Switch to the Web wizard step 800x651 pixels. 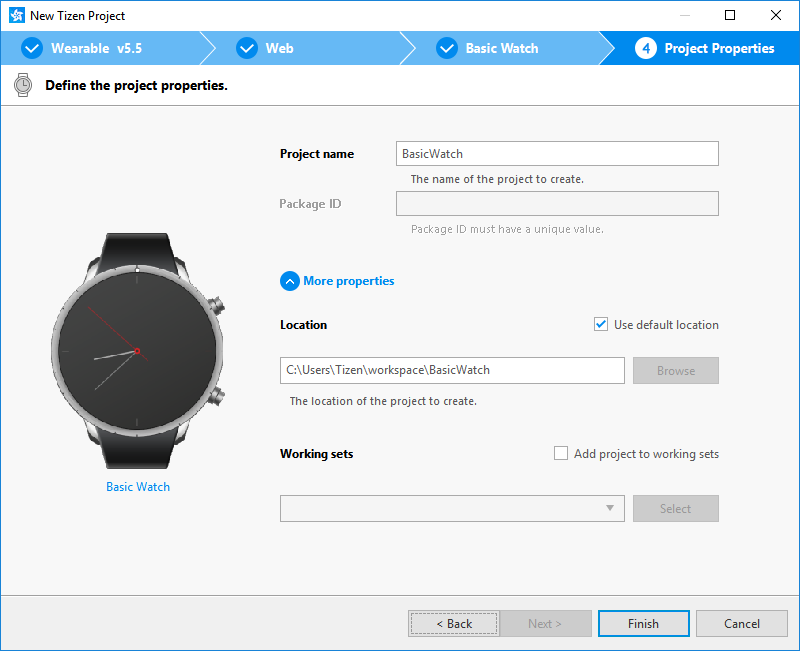(x=279, y=48)
